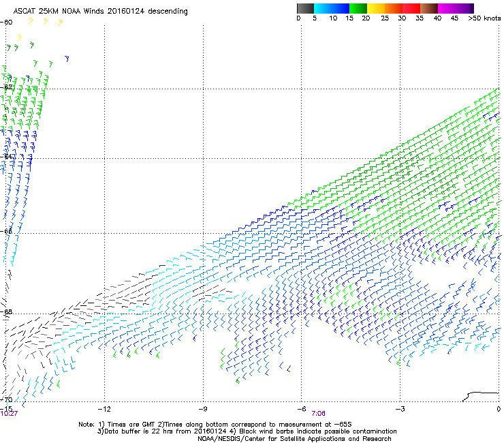Click the latitude label '-62'
Image resolution: width=504 pixels, height=443 pixels.
point(6,87)
